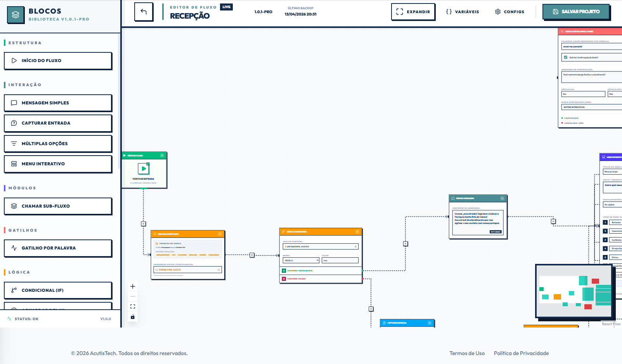This screenshot has height=364, width=622.
Task: Uncheck Solicitar Confirmação de Saída
Action: click(x=565, y=57)
